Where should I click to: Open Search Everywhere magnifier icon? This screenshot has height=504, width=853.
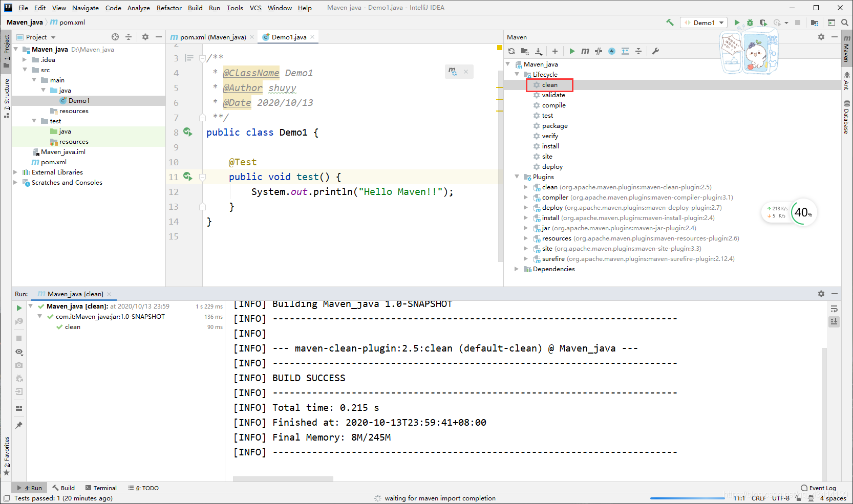click(x=845, y=23)
